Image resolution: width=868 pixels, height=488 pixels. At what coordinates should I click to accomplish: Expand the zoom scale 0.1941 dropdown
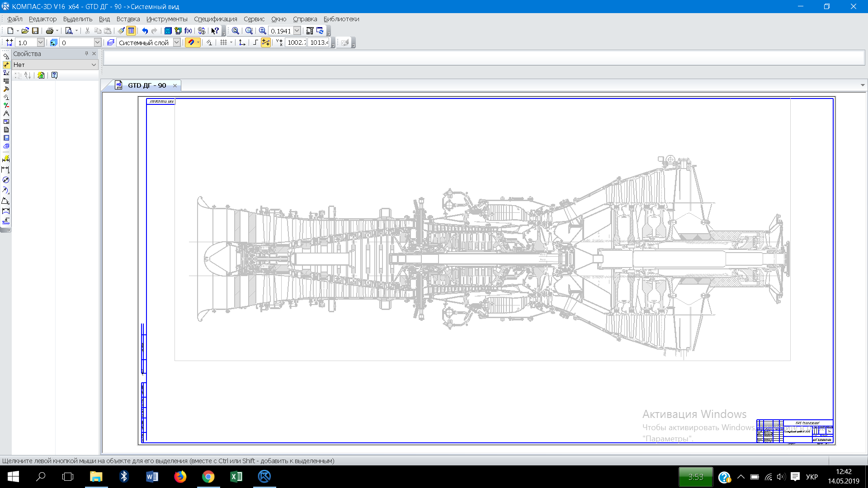[297, 31]
